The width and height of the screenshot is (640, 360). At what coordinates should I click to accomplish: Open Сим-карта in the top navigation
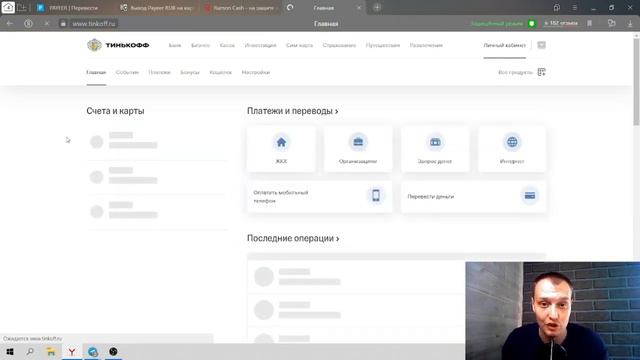tap(300, 45)
